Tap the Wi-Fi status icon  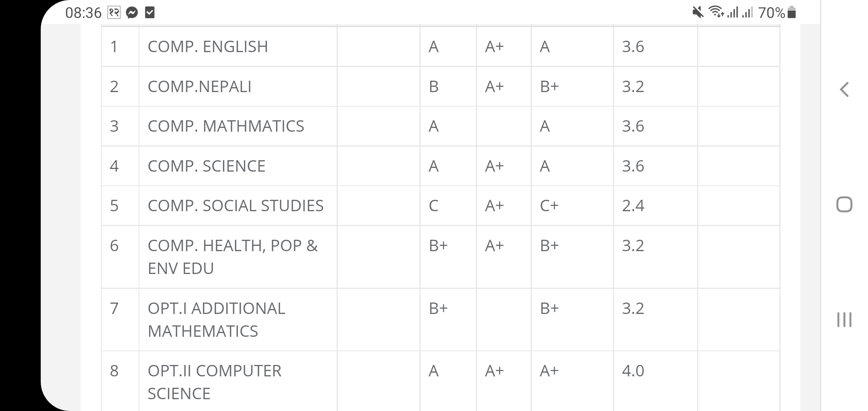click(x=716, y=13)
